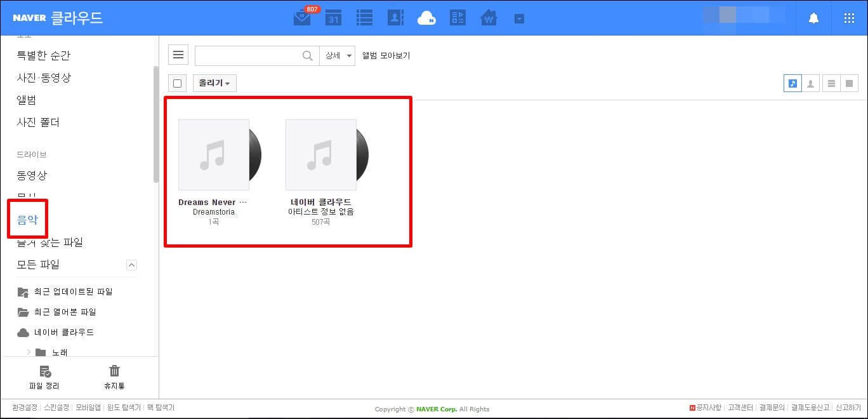868x419 pixels.
Task: Open 모든 파일 in sidebar
Action: point(38,265)
